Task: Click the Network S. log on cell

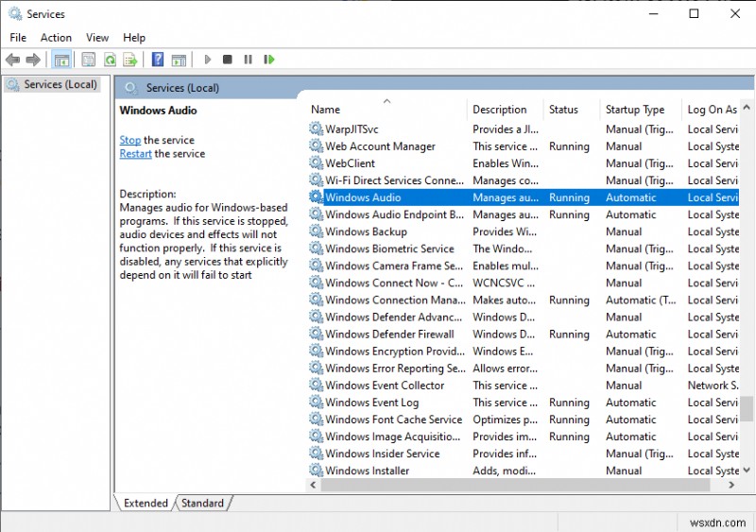Action: (713, 385)
